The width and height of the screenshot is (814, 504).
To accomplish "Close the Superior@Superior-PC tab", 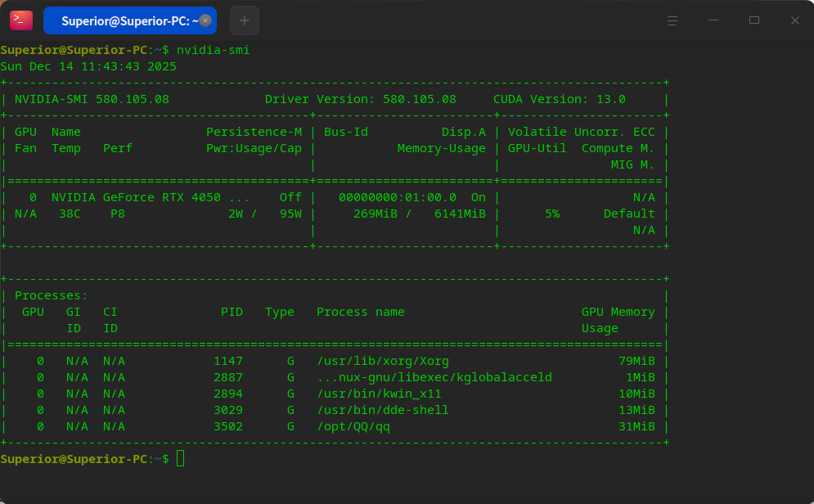I will [205, 20].
